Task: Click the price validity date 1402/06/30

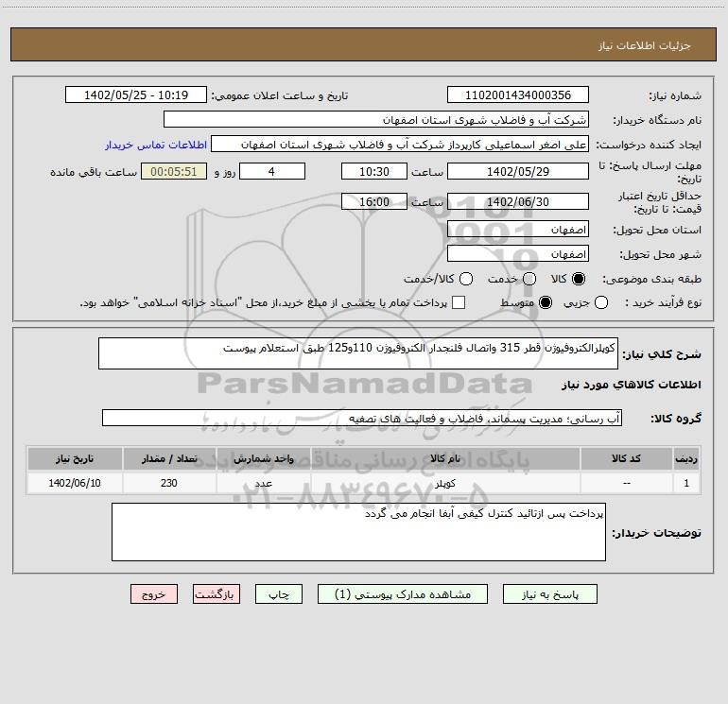Action: pyautogui.click(x=518, y=201)
